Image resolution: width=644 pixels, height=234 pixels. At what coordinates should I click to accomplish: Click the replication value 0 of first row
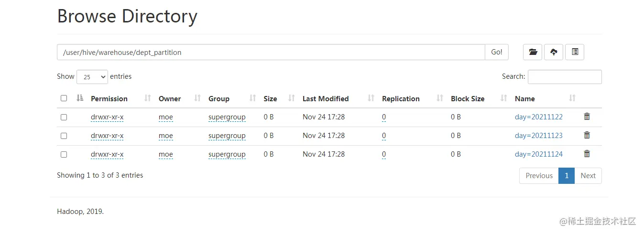(x=384, y=117)
